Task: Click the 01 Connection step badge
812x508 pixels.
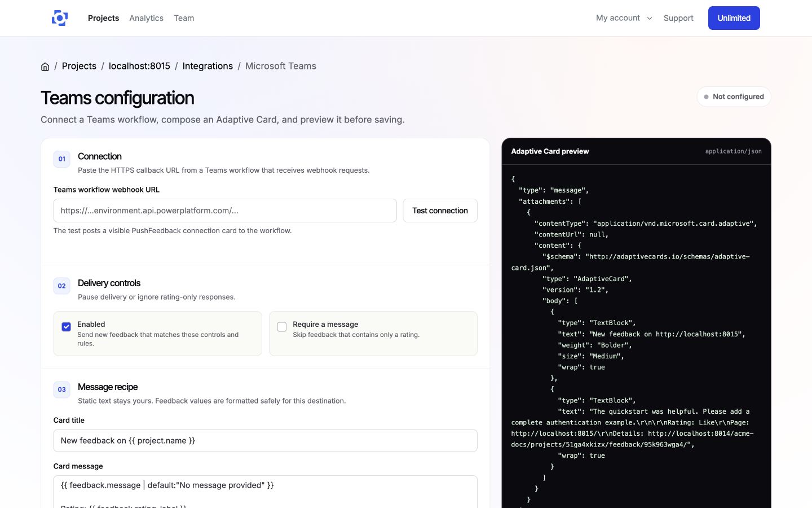Action: [62, 159]
